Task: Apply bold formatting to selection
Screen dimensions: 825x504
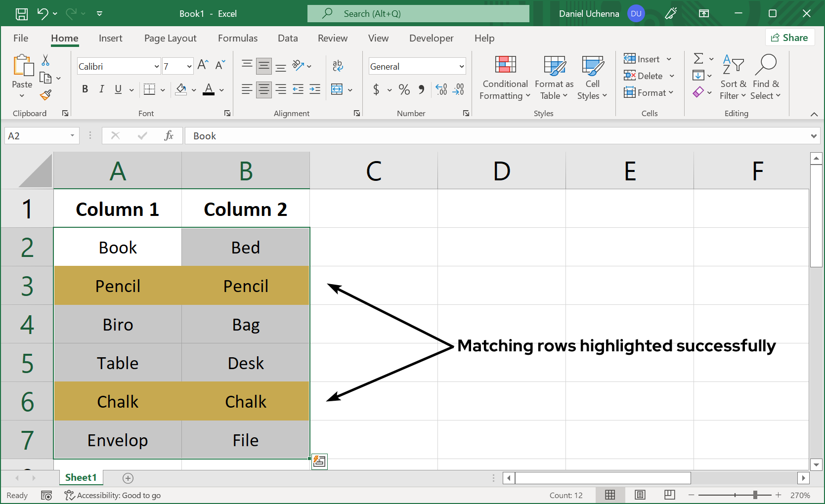Action: click(x=85, y=89)
